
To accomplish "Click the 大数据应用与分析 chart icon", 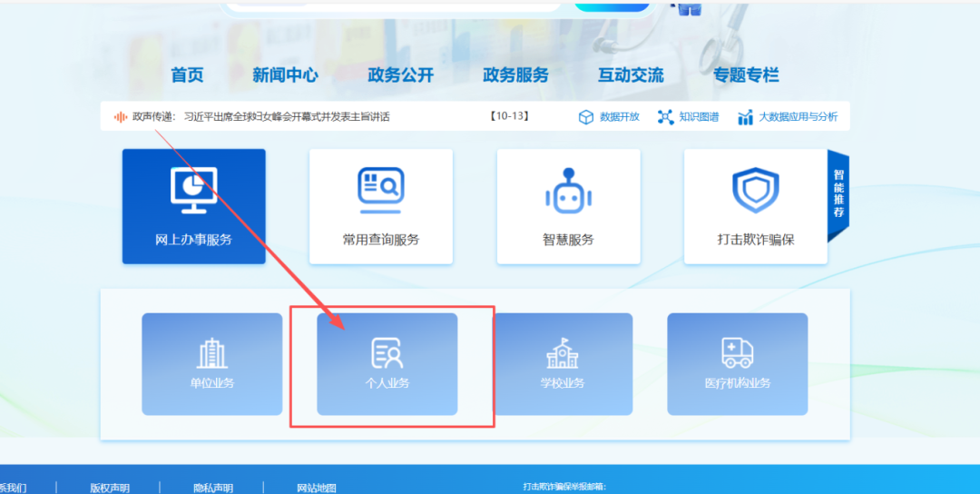I will [x=746, y=117].
